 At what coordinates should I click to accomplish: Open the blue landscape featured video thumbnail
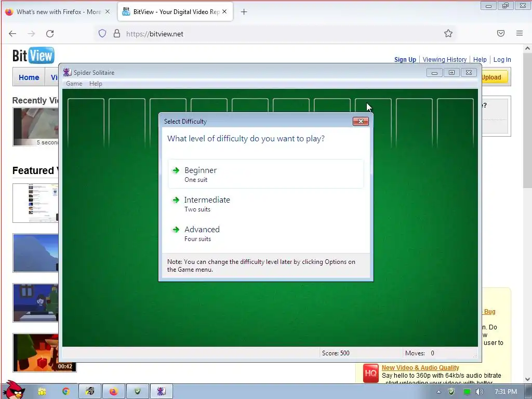coord(36,253)
